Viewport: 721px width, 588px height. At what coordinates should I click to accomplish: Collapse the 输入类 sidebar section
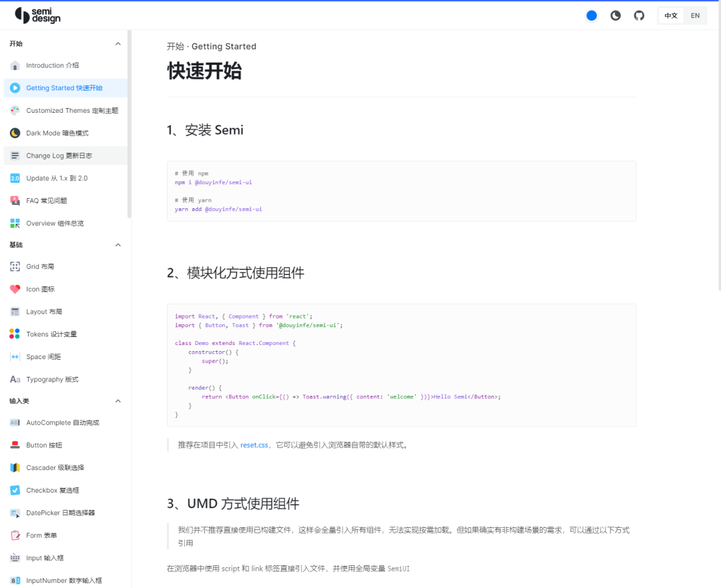[x=117, y=401]
